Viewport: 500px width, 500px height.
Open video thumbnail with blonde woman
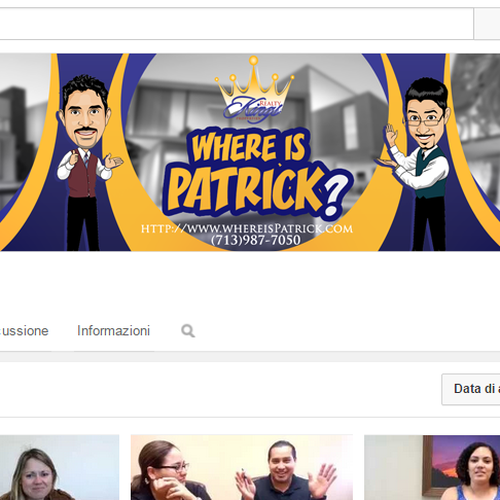(59, 467)
